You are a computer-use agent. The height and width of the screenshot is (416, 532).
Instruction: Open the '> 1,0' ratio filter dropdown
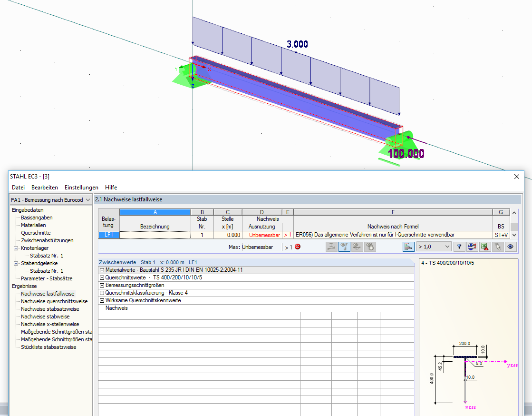pos(434,247)
